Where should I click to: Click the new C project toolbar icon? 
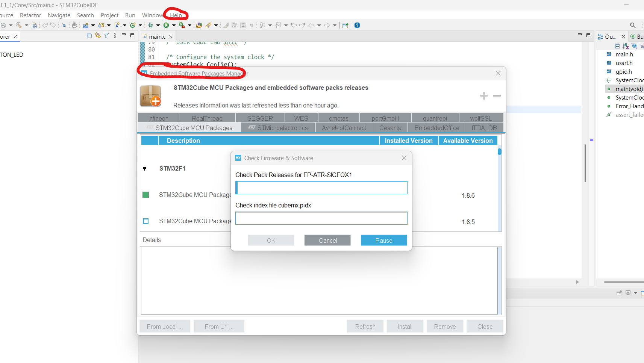[x=85, y=25]
